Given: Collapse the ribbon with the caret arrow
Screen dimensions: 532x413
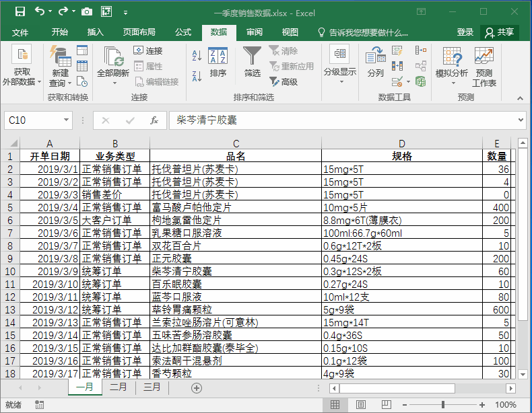Looking at the screenshot, I should point(520,98).
